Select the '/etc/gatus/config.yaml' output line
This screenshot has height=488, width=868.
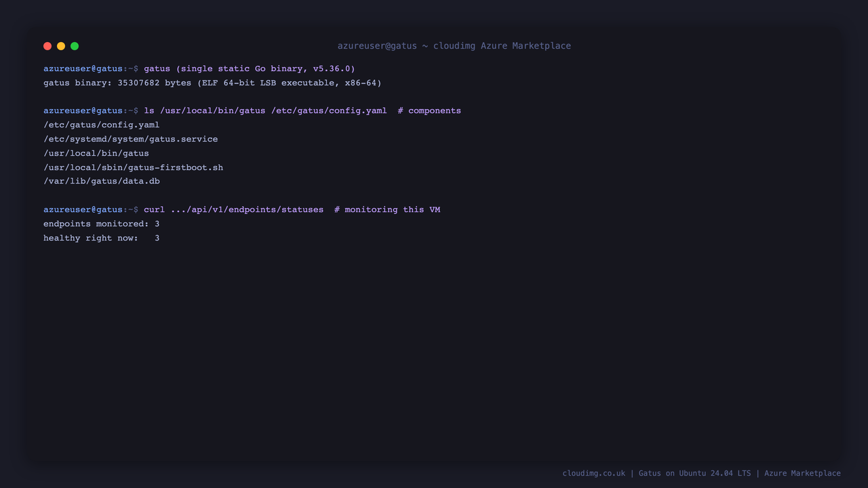pyautogui.click(x=102, y=125)
